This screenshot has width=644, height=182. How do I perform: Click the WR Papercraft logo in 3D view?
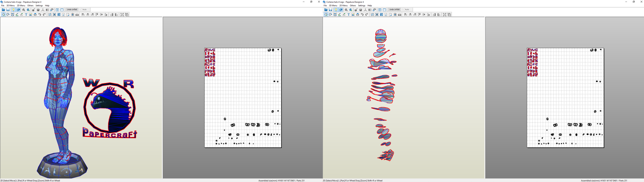click(109, 108)
